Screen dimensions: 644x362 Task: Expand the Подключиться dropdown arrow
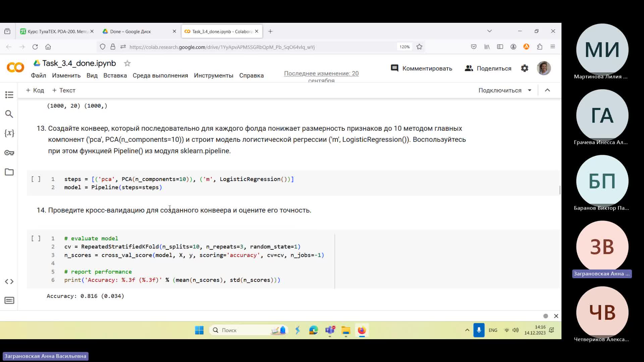[x=530, y=90]
